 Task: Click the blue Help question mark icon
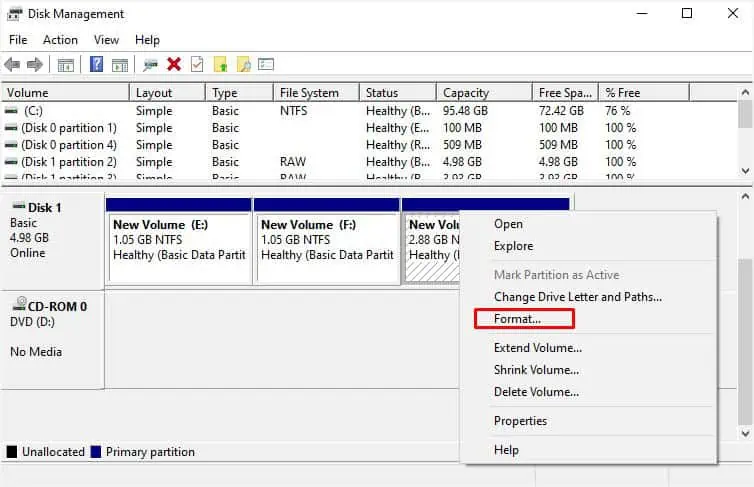[x=97, y=64]
